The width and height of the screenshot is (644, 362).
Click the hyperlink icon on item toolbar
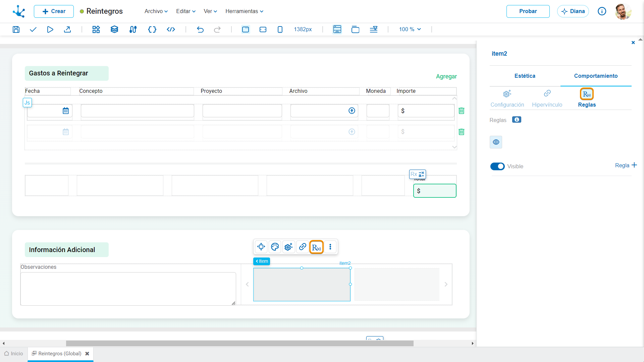302,247
